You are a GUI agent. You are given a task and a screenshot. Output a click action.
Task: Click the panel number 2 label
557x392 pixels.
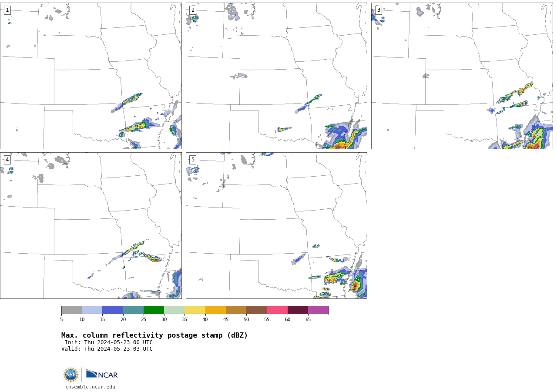(x=193, y=10)
